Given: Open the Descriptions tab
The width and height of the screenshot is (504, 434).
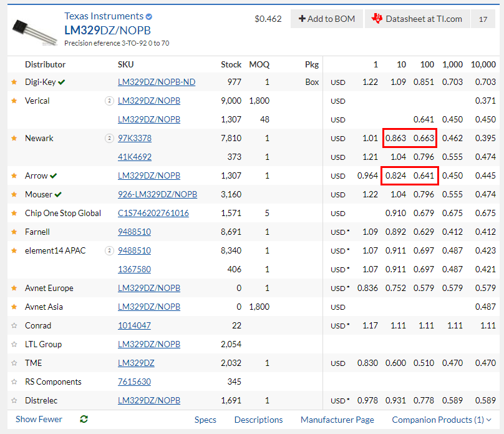Looking at the screenshot, I should (258, 420).
